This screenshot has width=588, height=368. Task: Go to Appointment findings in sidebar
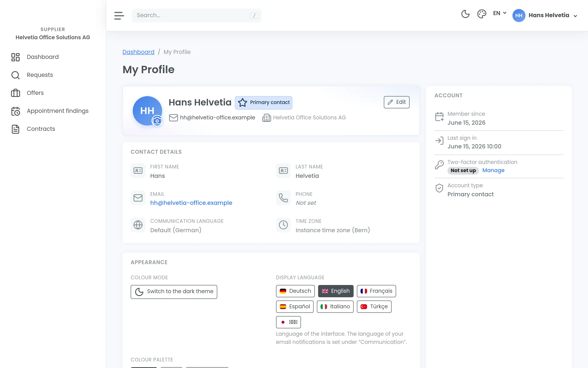tap(58, 111)
